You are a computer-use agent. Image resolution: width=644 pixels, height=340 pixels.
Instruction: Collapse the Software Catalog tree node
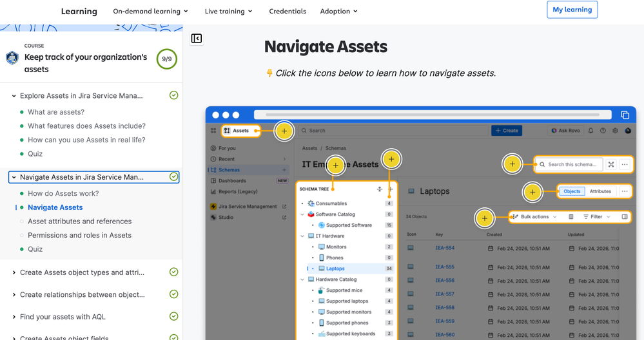coord(302,214)
